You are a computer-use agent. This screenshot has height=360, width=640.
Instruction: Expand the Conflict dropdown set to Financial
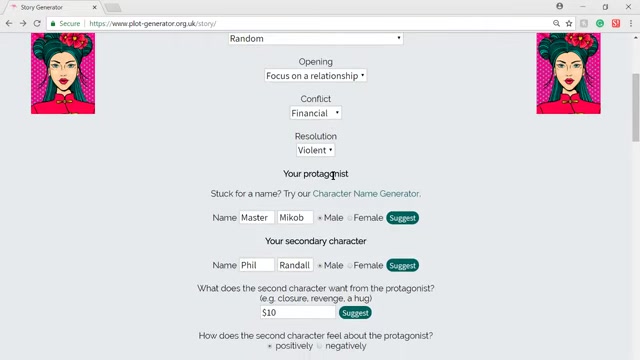pyautogui.click(x=316, y=113)
